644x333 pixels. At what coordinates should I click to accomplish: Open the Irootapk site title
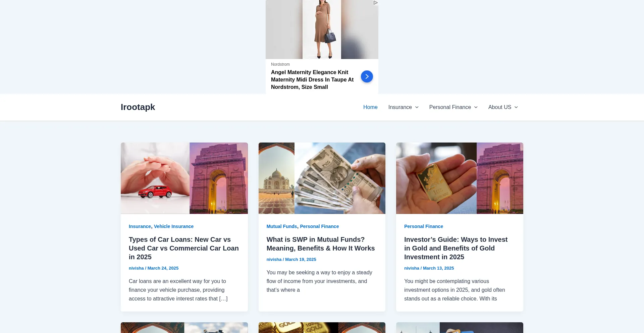pos(138,107)
